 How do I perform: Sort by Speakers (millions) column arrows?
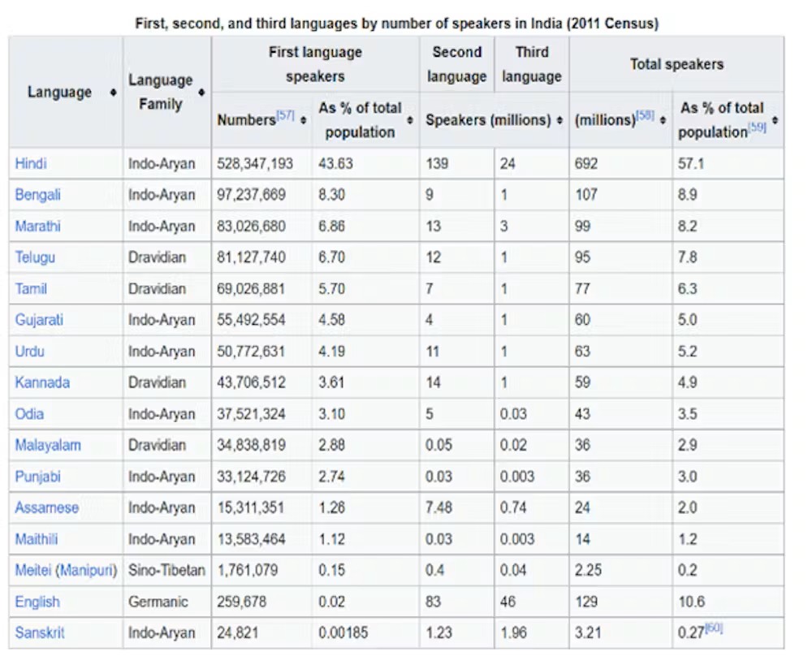point(559,120)
